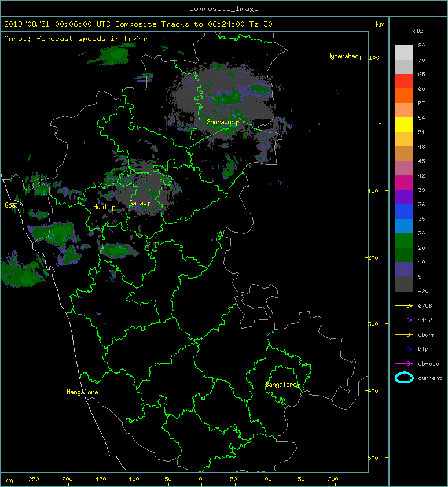Click the cyan 'current' ellipse legend icon
Screen dimensions: 448x487
404,378
